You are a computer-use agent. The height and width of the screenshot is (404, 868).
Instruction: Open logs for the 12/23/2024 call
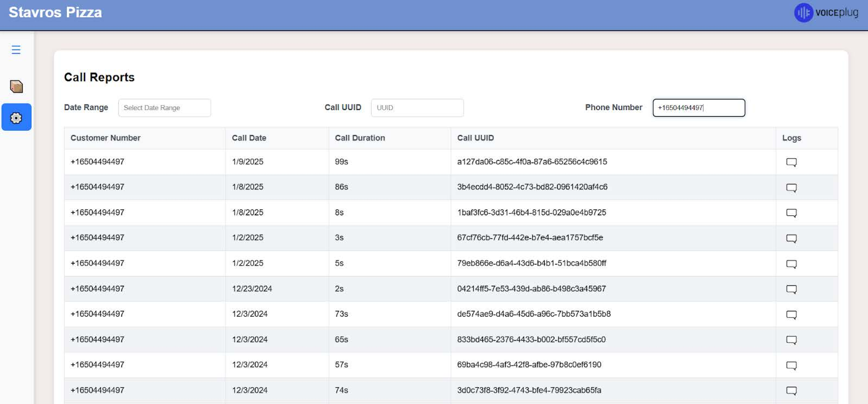point(791,289)
